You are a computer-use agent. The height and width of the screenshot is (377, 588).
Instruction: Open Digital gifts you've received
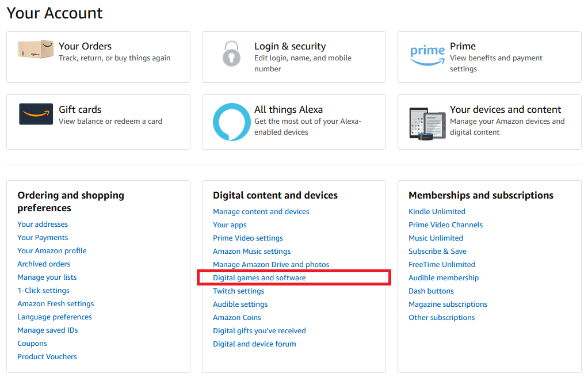[259, 331]
